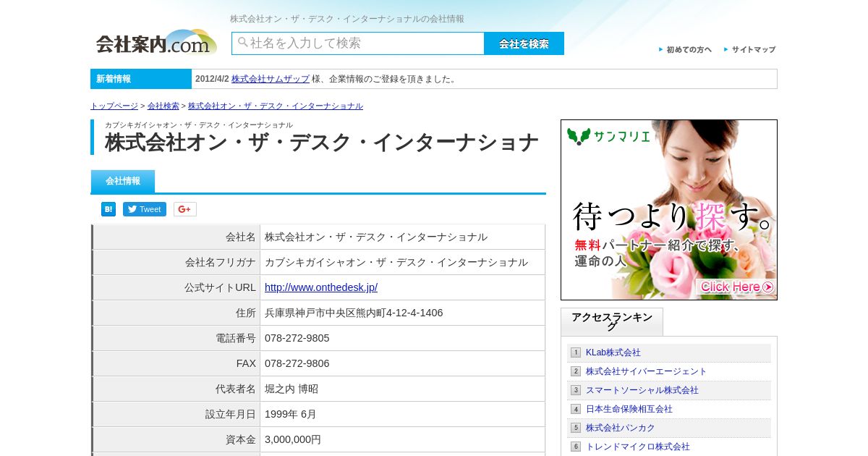The height and width of the screenshot is (456, 868).
Task: Click the capital value 3,000,000円
Action: (293, 439)
